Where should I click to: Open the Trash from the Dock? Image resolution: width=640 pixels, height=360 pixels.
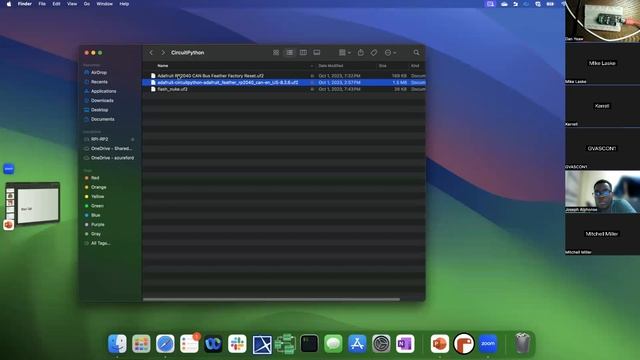522,344
